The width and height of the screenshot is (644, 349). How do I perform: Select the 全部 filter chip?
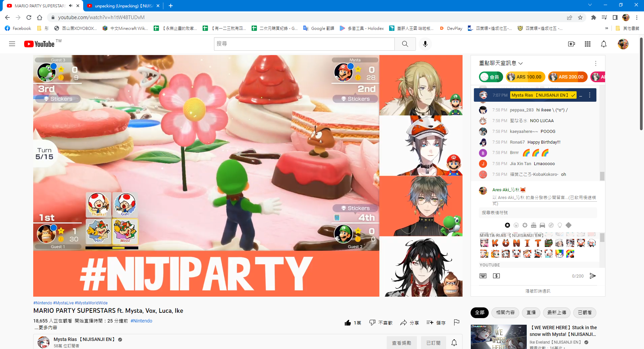click(x=480, y=313)
